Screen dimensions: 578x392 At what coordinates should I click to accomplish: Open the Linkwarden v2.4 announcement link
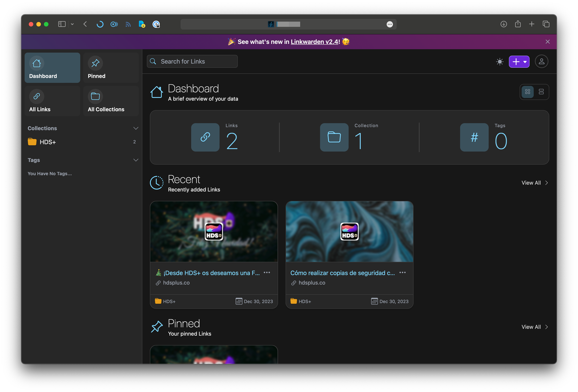click(314, 42)
